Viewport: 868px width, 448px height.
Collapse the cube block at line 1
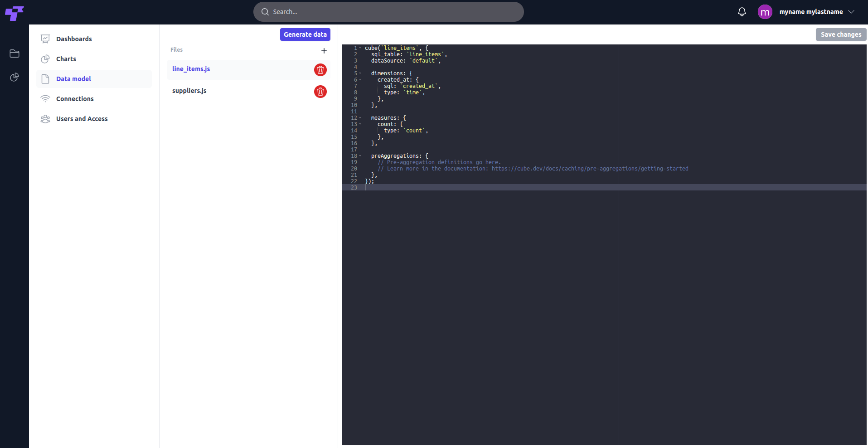coord(360,48)
